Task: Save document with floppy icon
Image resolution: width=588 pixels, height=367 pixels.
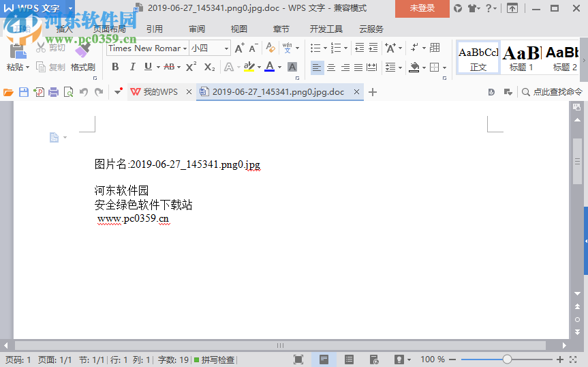Action: [24, 92]
